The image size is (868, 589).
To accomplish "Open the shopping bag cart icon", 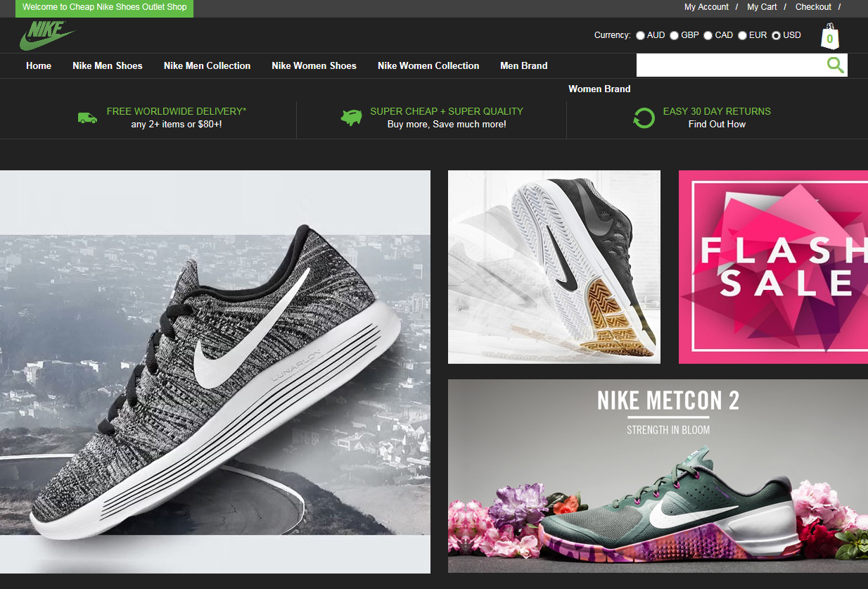I will tap(830, 37).
